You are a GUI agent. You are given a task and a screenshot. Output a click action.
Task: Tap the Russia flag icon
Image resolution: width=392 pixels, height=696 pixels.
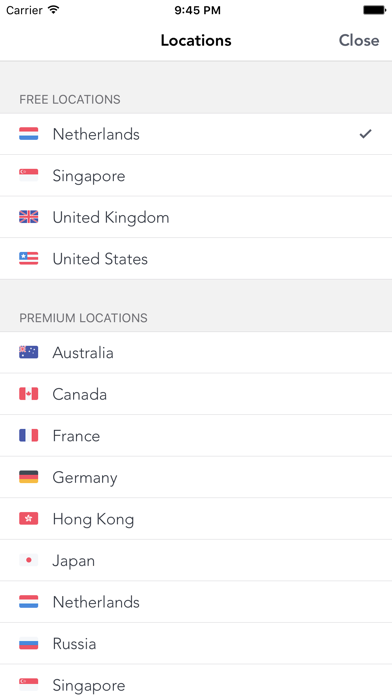(x=28, y=643)
